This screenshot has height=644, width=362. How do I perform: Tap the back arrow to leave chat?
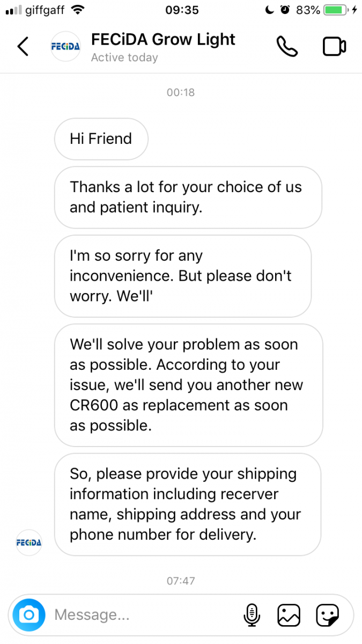click(x=23, y=47)
